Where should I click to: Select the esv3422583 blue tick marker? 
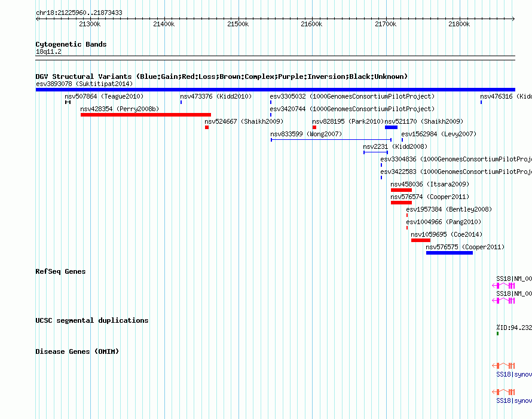[381, 178]
